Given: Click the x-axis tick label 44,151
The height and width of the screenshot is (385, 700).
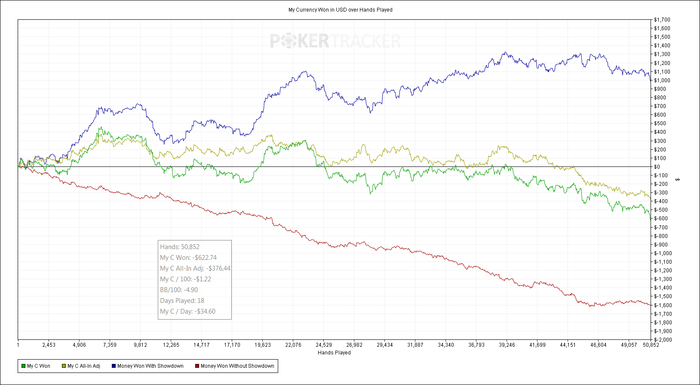Looking at the screenshot, I should coord(568,345).
